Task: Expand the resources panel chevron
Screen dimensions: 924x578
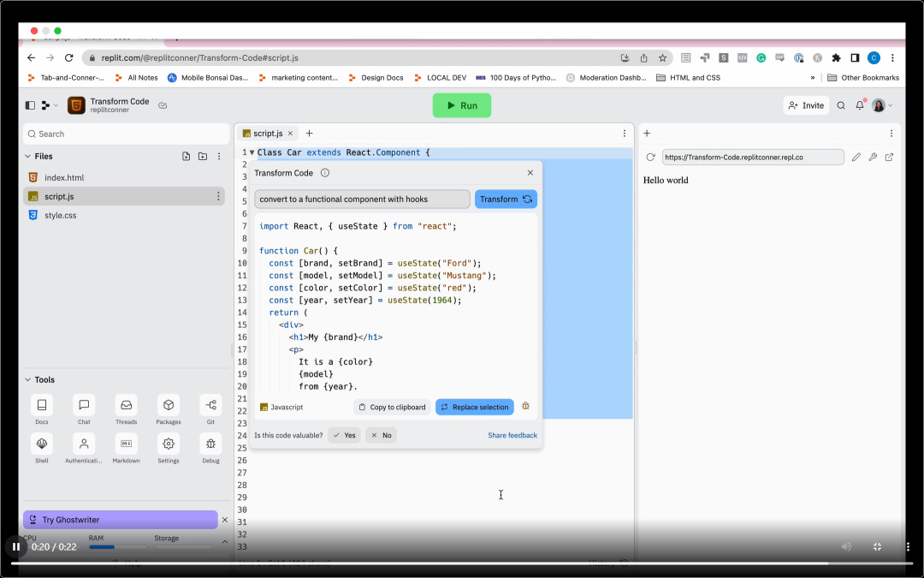Action: click(224, 541)
